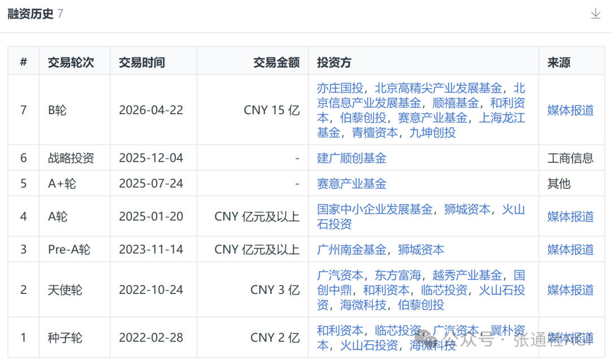Open the 越秀产业基金 investor link
The image size is (611, 364).
point(467,275)
